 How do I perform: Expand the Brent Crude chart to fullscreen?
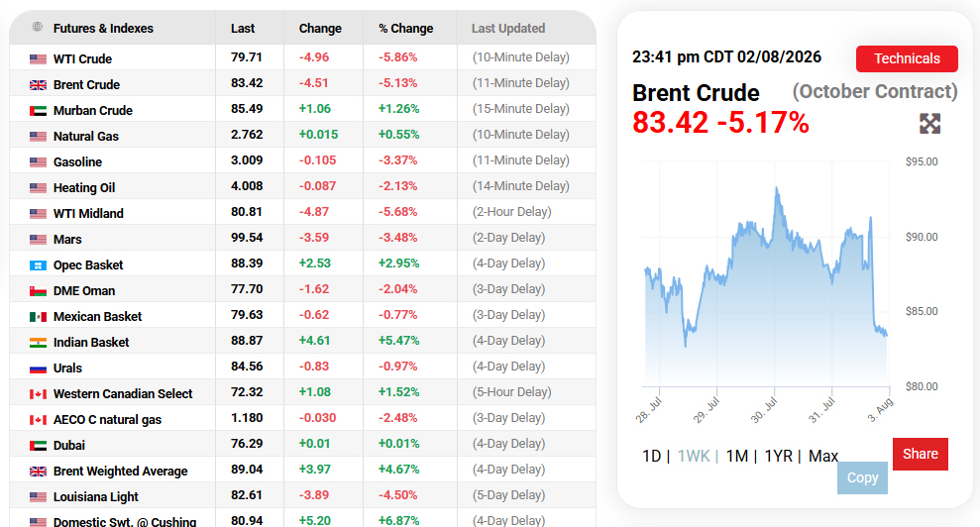coord(930,124)
